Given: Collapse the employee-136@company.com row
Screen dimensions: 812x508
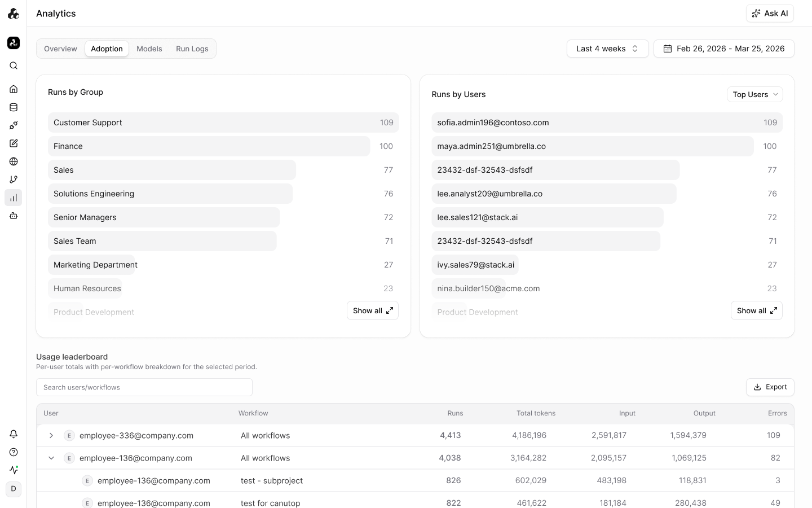Looking at the screenshot, I should tap(51, 458).
